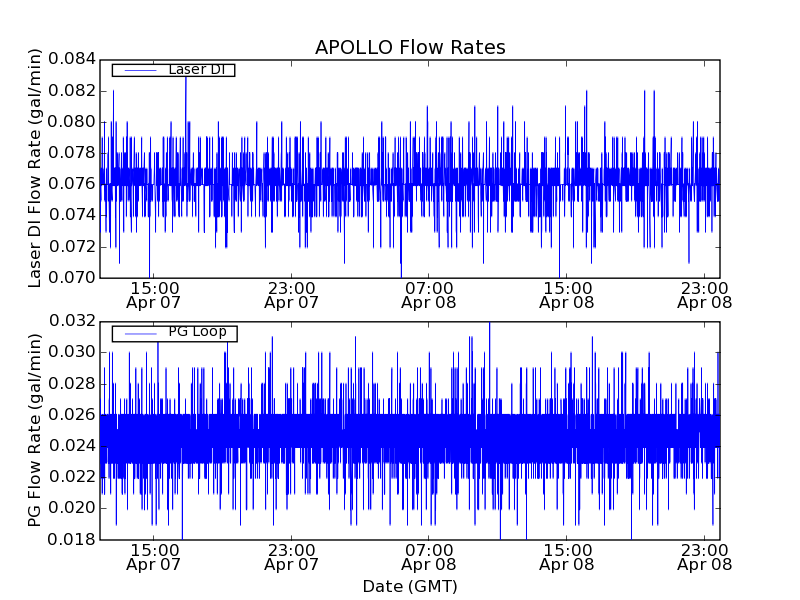Click "07:00 Apr 08" tick under PG Loop plot
Viewport: 800px width, 600px height.
(x=429, y=558)
